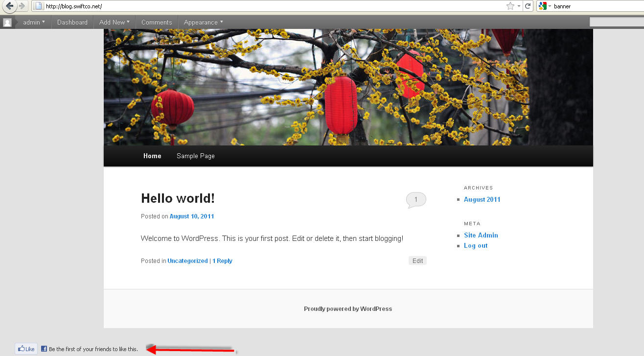The height and width of the screenshot is (356, 644).
Task: Click the admin avatar icon in the toolbar
Action: pyautogui.click(x=7, y=22)
